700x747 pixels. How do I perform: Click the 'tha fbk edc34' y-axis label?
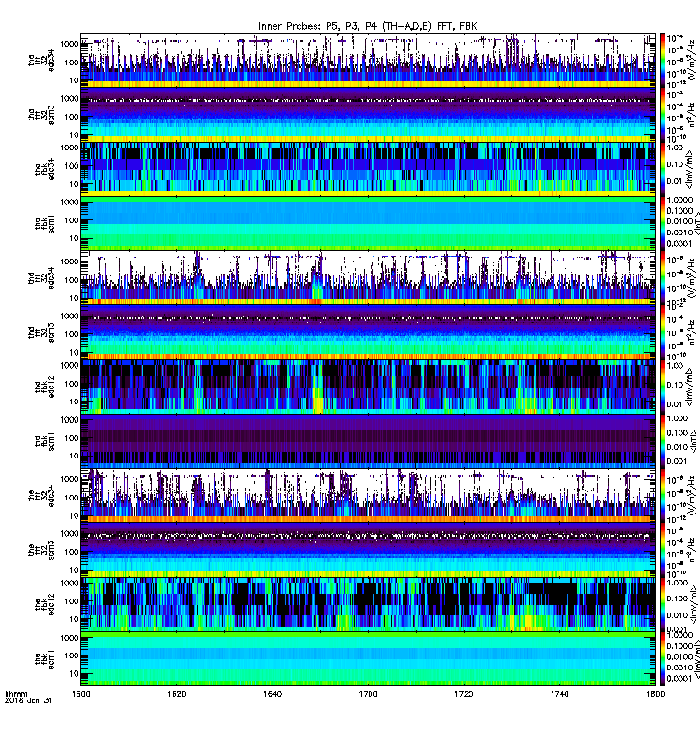coord(45,169)
